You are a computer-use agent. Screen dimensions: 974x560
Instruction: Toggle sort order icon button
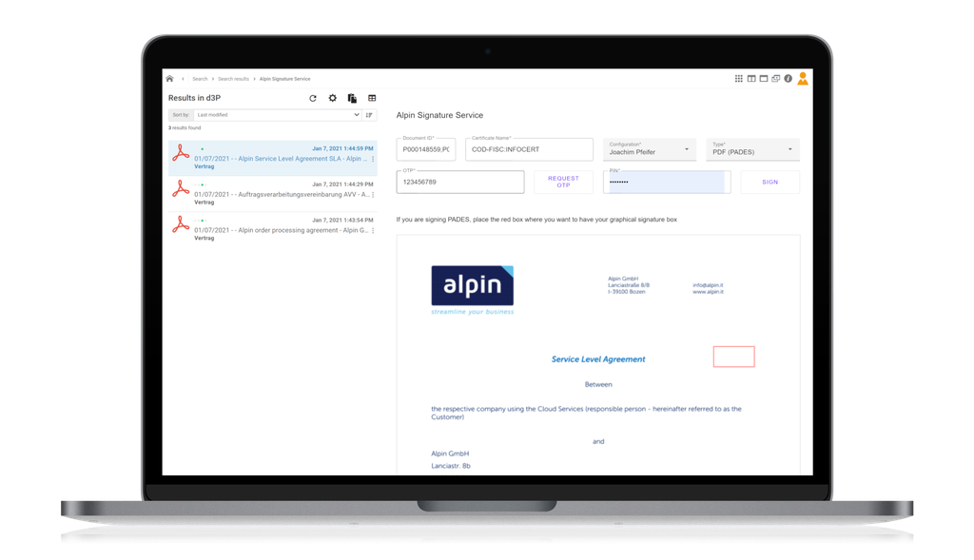(370, 115)
